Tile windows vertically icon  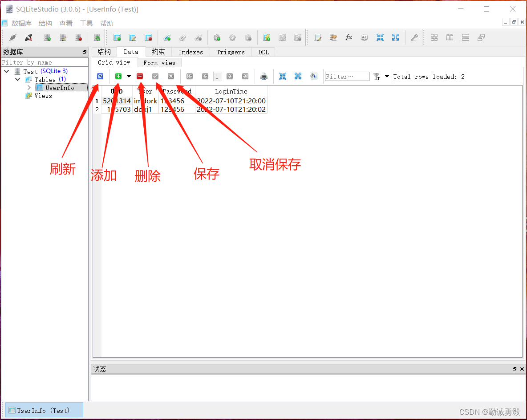(x=466, y=37)
